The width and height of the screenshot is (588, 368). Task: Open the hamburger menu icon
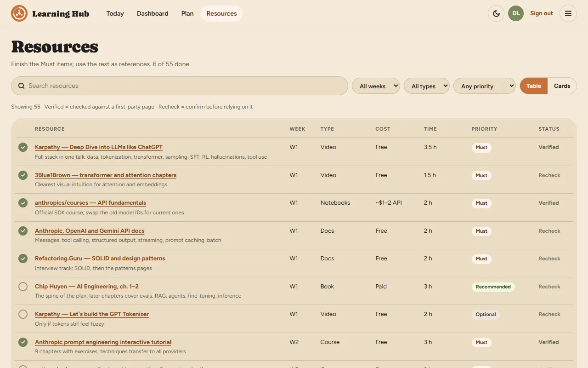568,13
